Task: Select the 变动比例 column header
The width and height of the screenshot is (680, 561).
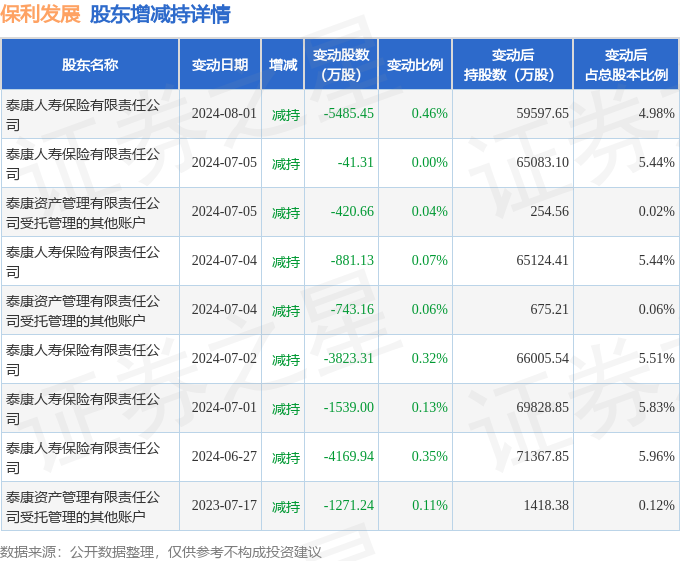Action: [415, 65]
